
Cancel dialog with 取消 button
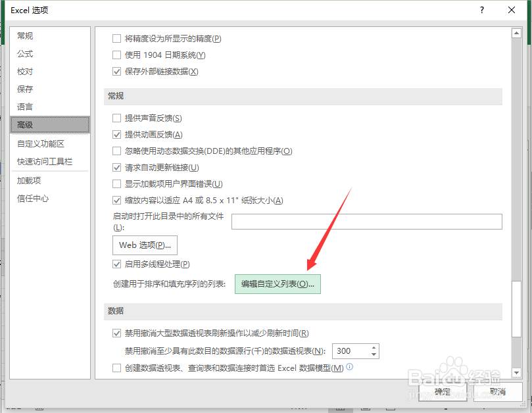point(498,392)
